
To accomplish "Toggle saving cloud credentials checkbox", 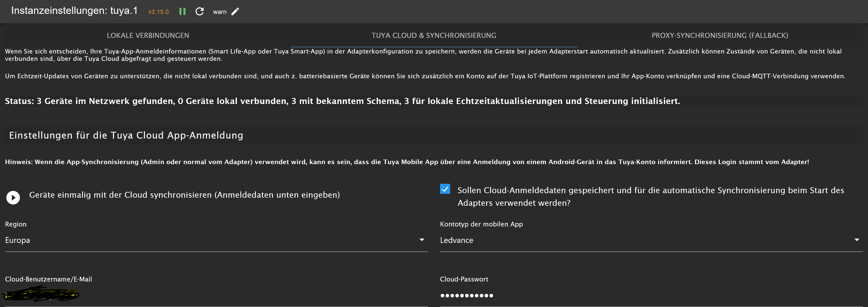I will [x=445, y=189].
